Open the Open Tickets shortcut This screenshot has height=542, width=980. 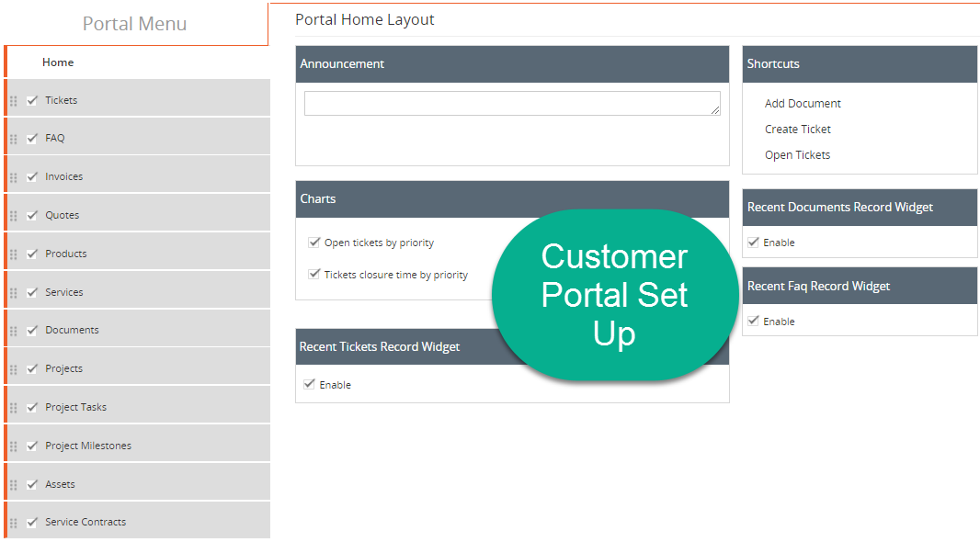(797, 155)
